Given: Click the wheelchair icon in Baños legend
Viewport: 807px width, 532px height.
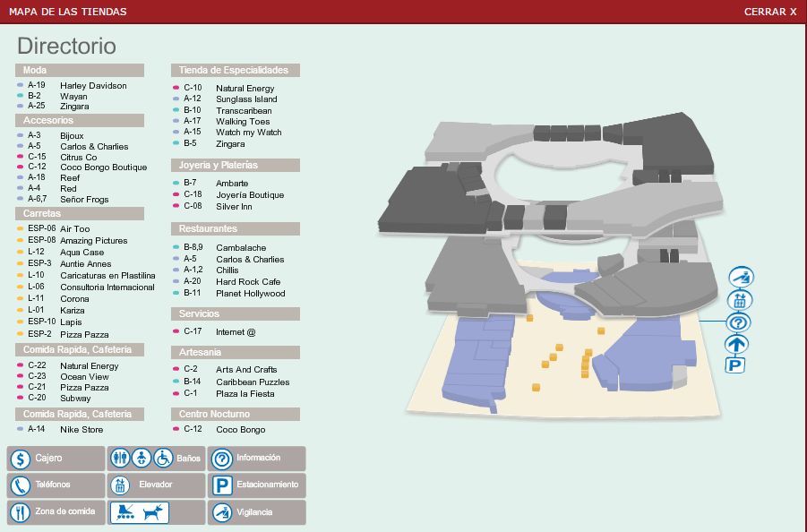Looking at the screenshot, I should point(163,459).
